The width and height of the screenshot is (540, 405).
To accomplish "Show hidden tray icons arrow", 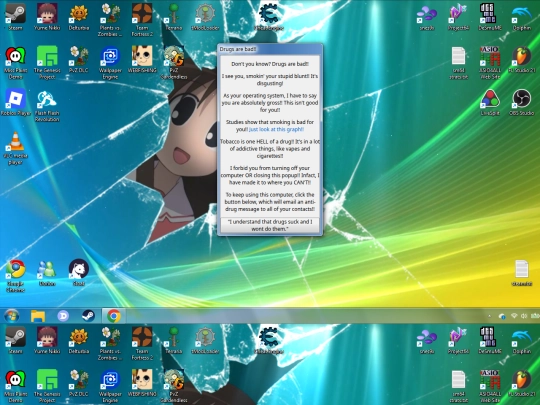I will pos(489,316).
